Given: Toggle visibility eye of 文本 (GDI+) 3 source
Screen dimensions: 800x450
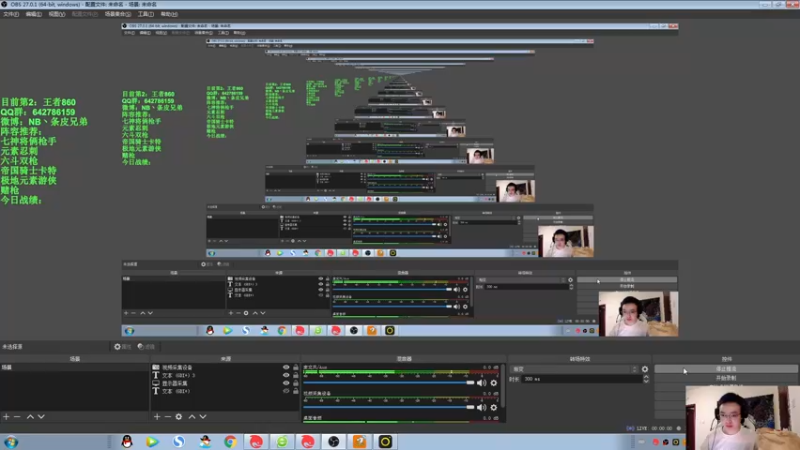Looking at the screenshot, I should click(x=286, y=375).
